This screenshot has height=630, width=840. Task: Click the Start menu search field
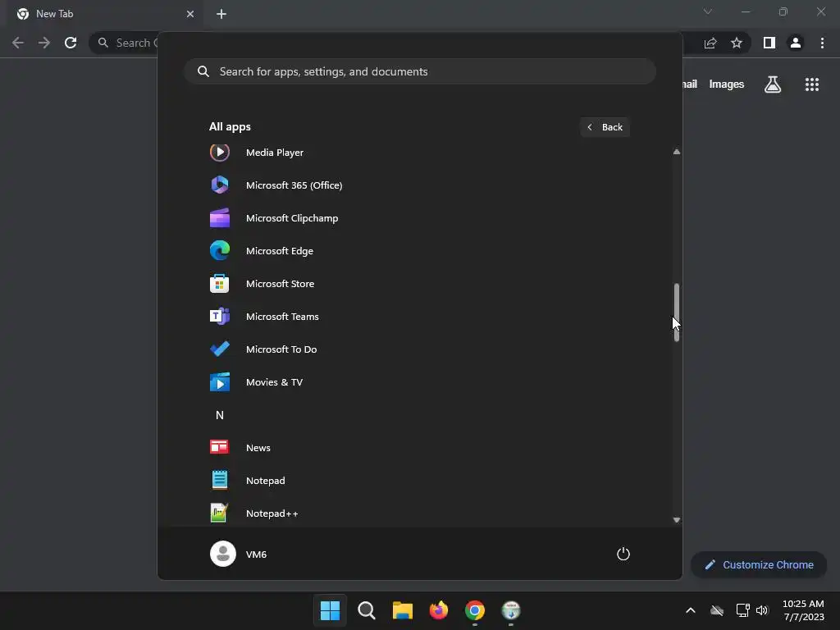pos(420,71)
